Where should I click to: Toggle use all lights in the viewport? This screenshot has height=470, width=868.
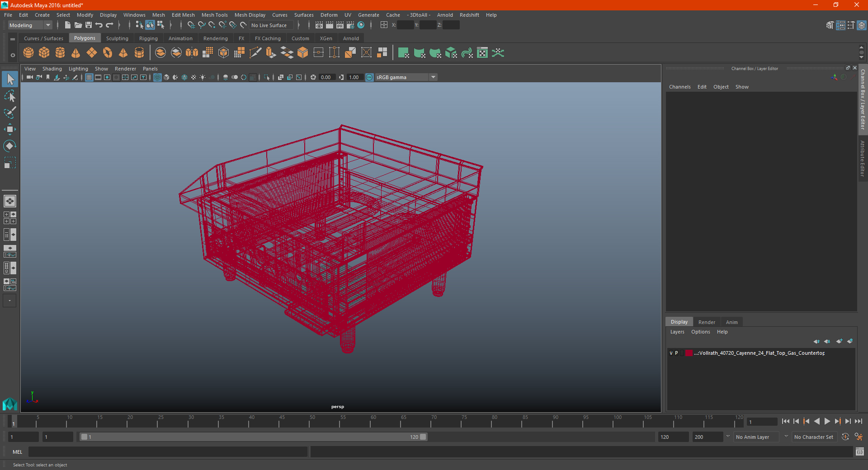point(203,77)
